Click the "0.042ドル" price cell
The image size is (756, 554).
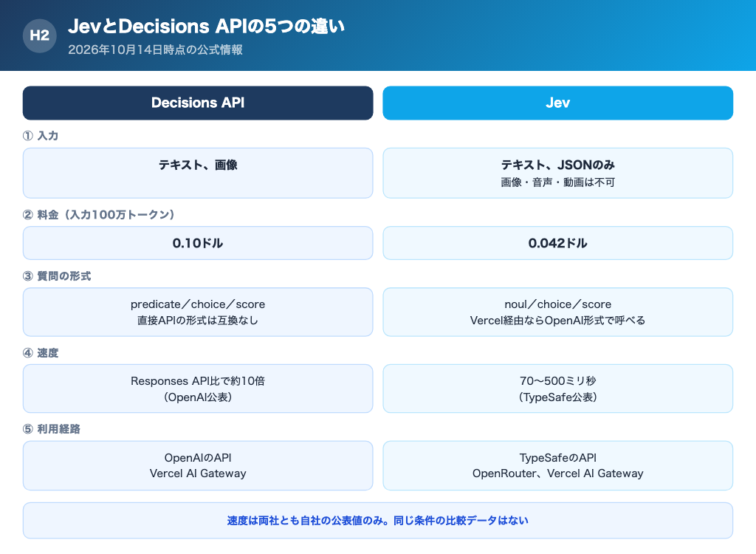[558, 243]
